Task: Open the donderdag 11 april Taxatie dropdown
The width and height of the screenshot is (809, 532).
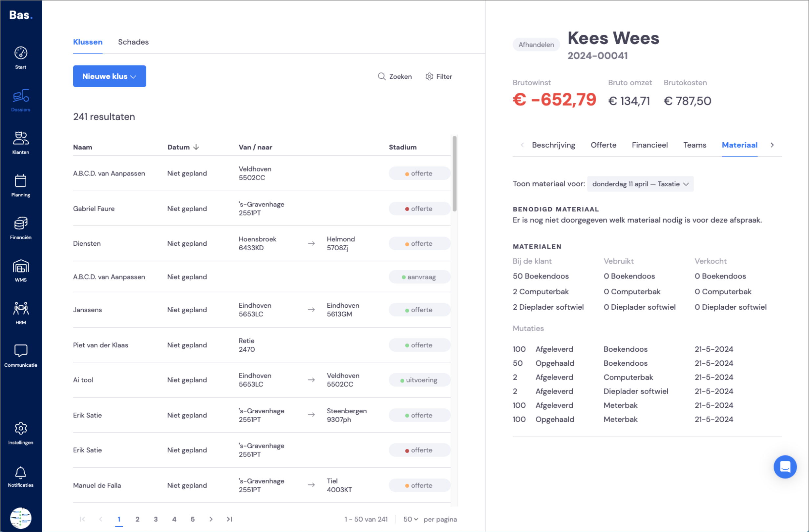Action: pos(640,184)
